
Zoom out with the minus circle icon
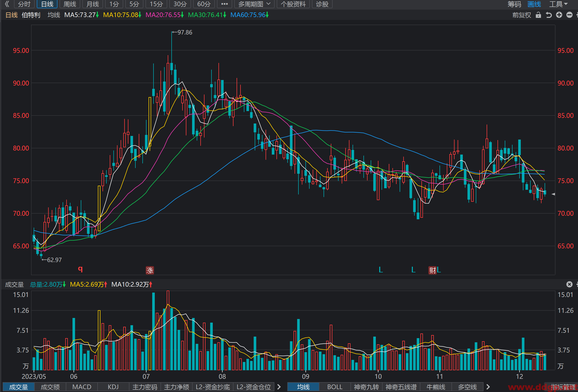click(569, 15)
